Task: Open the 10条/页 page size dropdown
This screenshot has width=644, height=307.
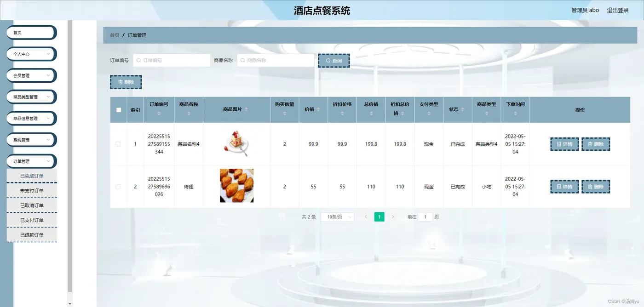Action: (x=338, y=217)
